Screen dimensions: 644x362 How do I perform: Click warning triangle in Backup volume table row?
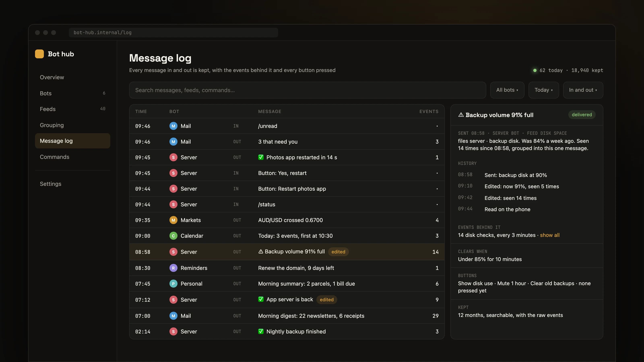tap(260, 252)
